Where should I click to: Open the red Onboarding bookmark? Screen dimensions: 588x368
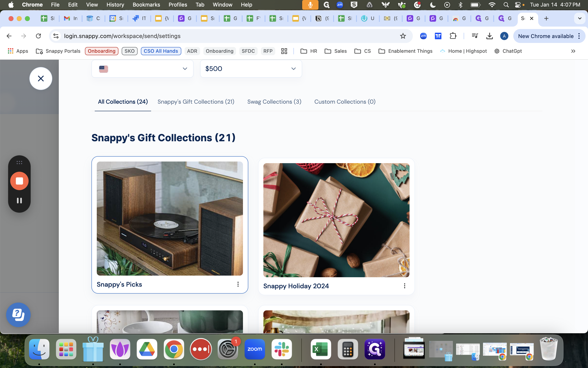pos(101,51)
